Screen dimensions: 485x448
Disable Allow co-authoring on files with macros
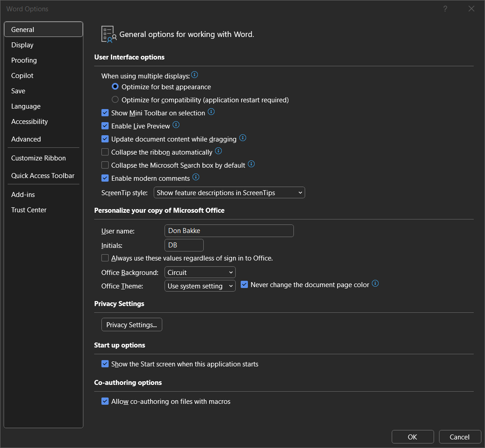[x=105, y=401]
